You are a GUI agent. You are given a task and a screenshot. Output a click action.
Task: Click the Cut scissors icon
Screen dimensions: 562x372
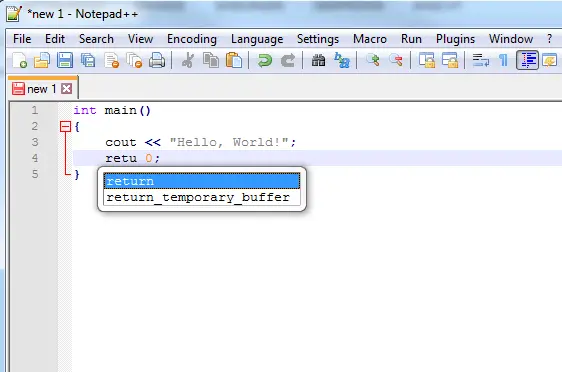[187, 60]
